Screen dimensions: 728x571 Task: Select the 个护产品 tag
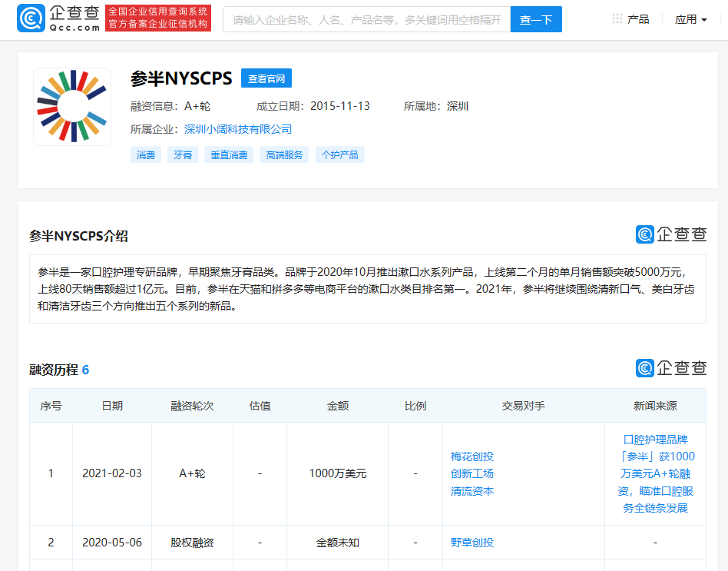point(340,154)
